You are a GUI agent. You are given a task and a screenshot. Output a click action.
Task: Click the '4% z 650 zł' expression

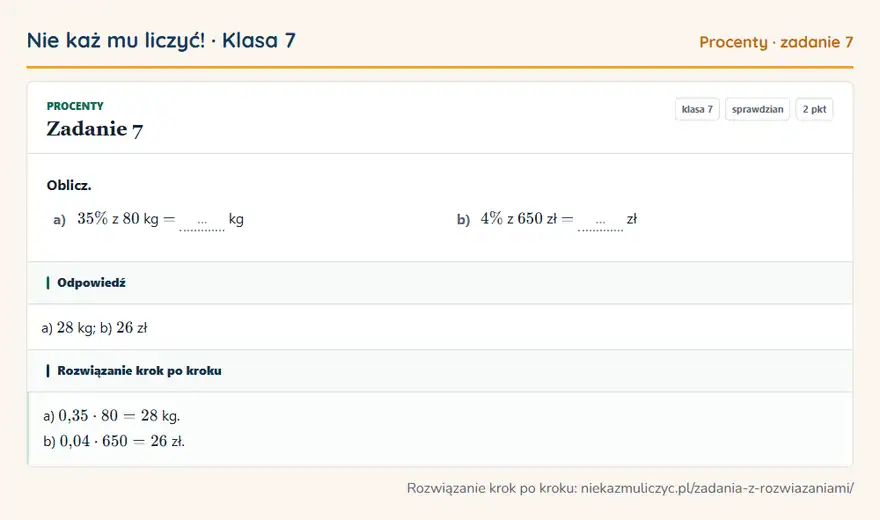519,219
